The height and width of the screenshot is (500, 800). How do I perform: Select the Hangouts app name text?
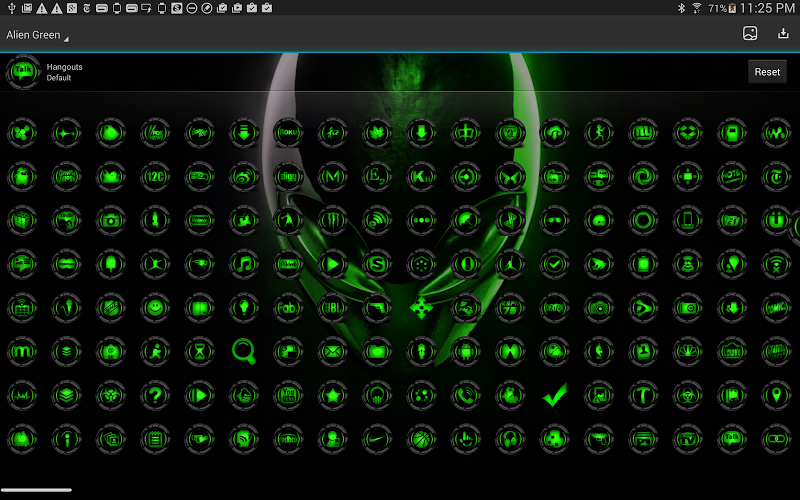point(64,67)
